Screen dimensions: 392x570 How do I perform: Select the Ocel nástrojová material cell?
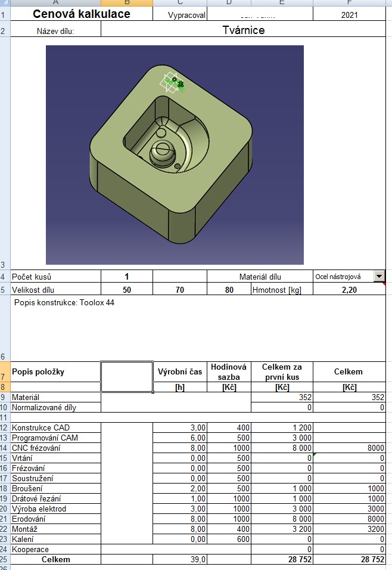pyautogui.click(x=341, y=276)
